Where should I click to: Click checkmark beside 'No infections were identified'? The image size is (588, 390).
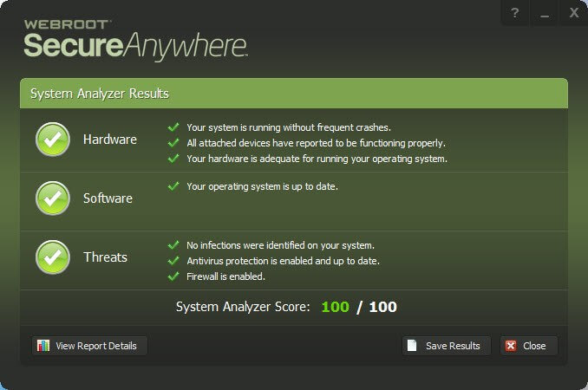(173, 245)
